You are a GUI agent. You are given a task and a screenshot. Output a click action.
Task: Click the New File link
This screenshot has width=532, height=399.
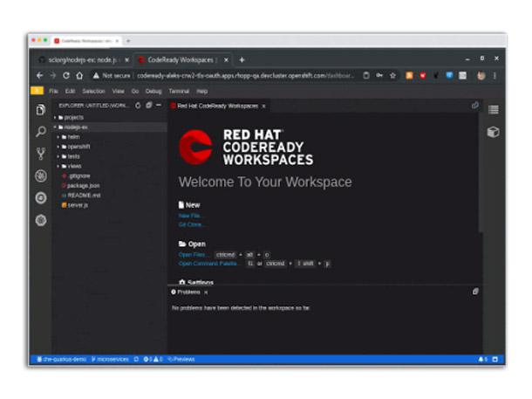(x=190, y=216)
